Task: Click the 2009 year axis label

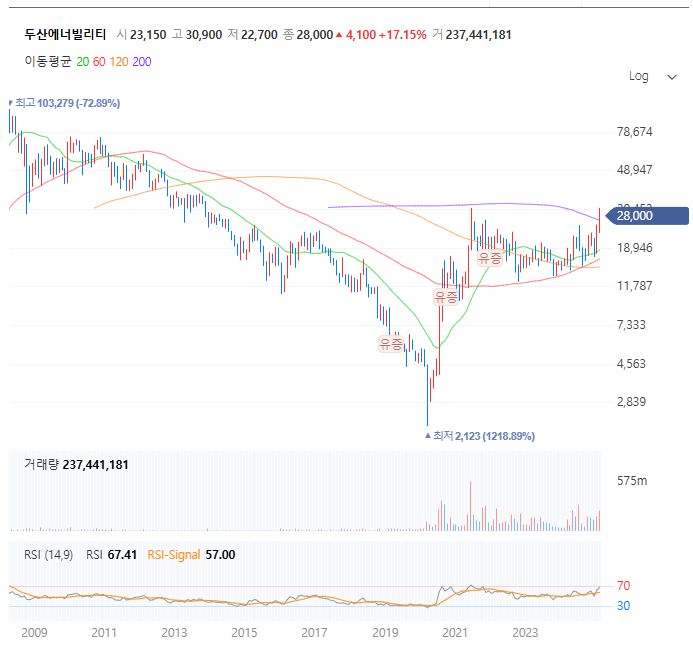Action: click(34, 633)
